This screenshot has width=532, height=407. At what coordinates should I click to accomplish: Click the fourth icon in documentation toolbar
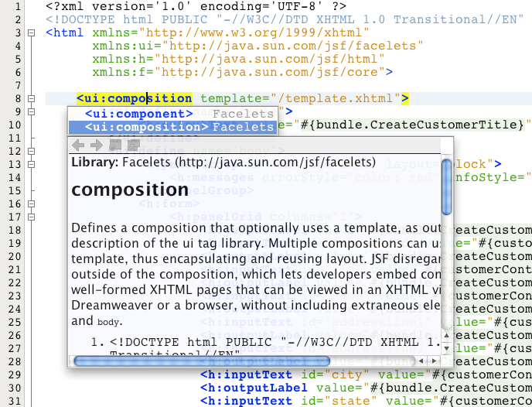133,145
